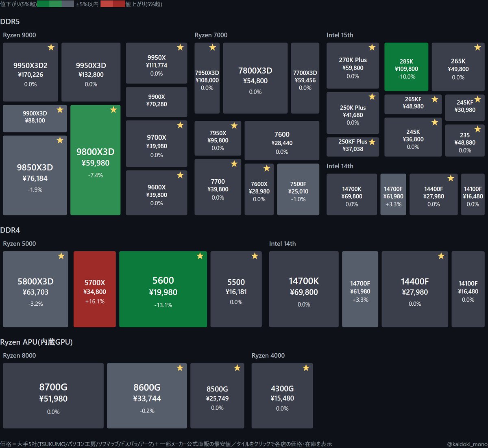Click the star on the 4300G tile
The image size is (488, 448).
coord(306,368)
